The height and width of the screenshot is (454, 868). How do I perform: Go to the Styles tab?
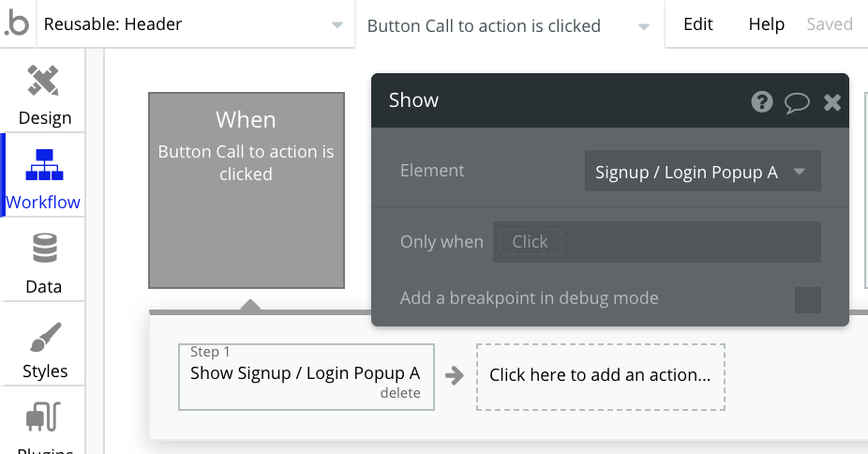tap(44, 349)
